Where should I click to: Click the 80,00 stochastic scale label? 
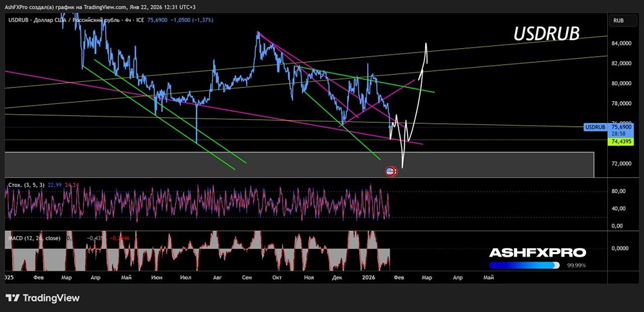[x=618, y=191]
